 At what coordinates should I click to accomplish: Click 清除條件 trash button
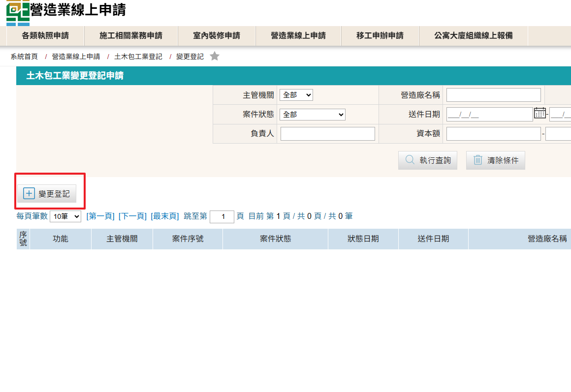(x=495, y=160)
